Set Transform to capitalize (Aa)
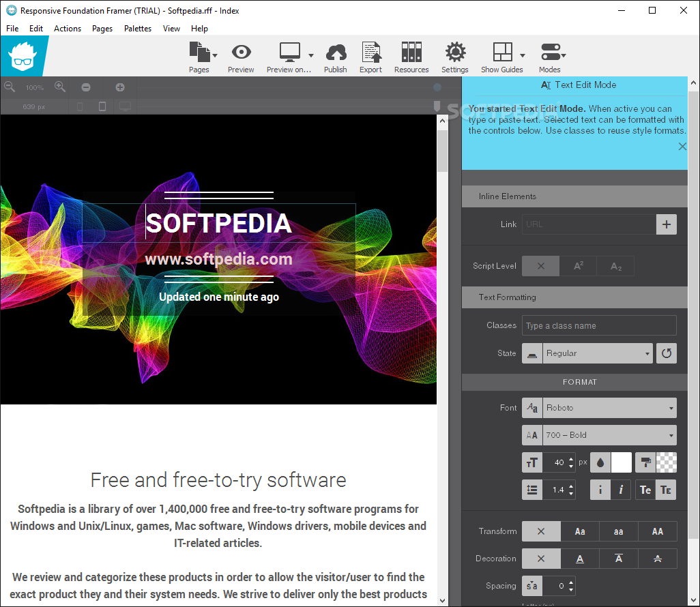Screen dimensions: 700x607 click(x=580, y=531)
